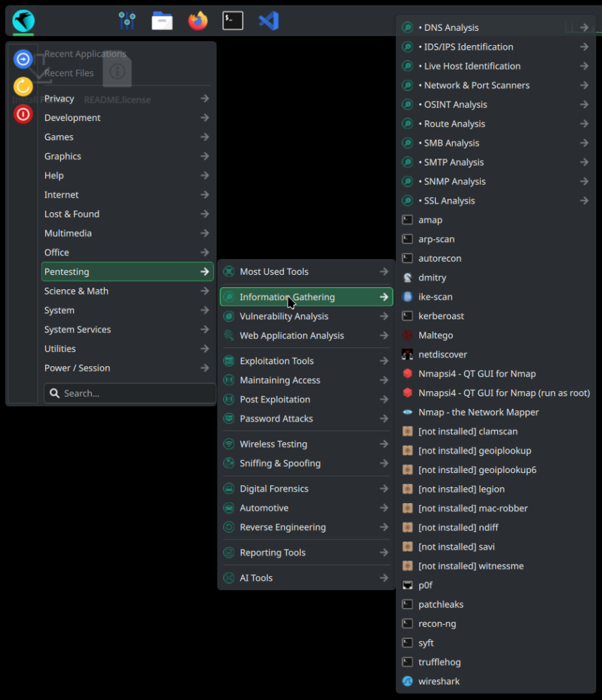Image resolution: width=602 pixels, height=700 pixels.
Task: Open the terminal launcher in the panel
Action: [233, 21]
